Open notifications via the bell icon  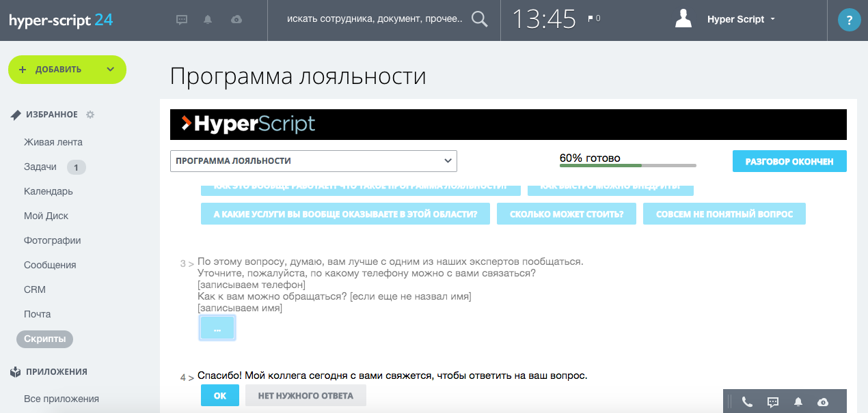(208, 19)
